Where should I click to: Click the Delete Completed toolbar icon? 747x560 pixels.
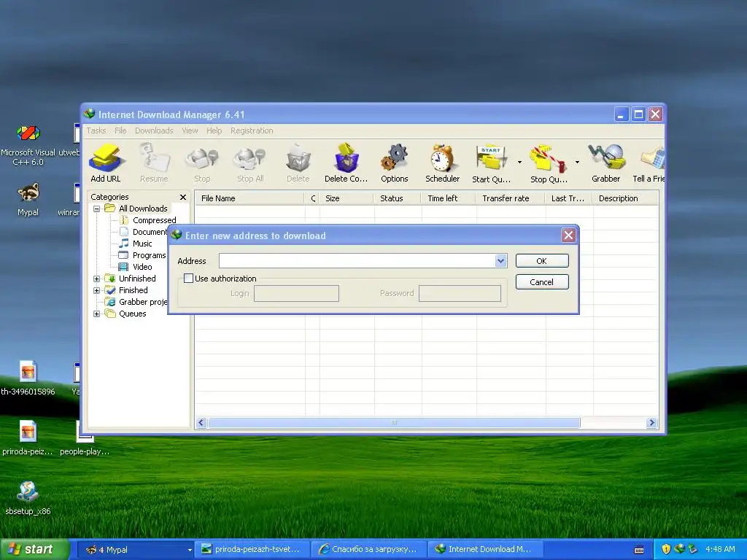(347, 158)
